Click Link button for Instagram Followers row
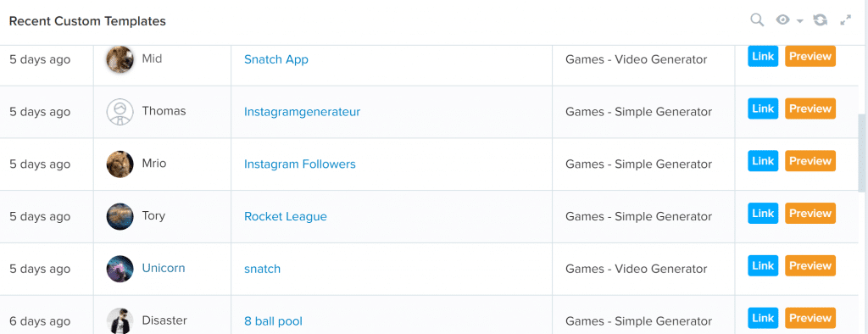This screenshot has width=868, height=334. [763, 161]
